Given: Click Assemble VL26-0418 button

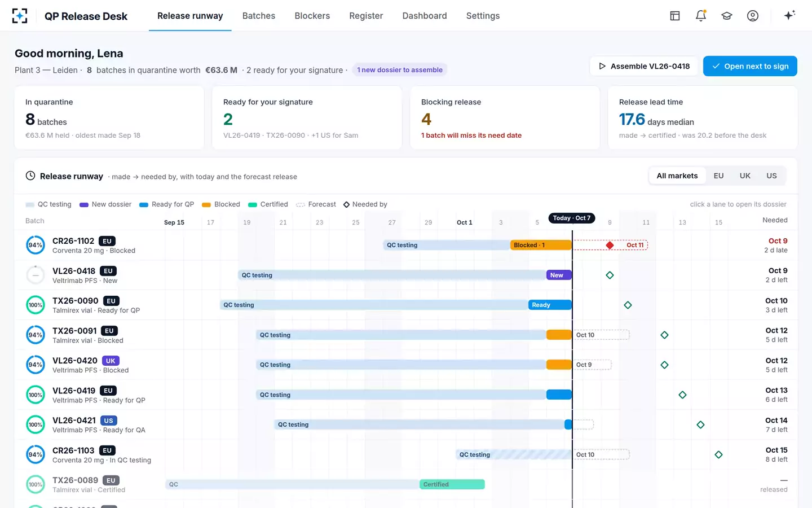Looking at the screenshot, I should (644, 66).
